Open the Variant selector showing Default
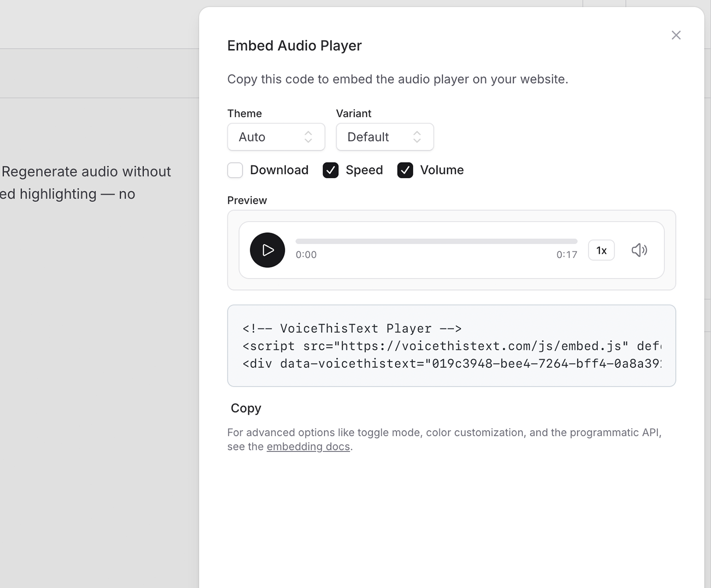Screen dimensions: 711x588 pyautogui.click(x=384, y=137)
